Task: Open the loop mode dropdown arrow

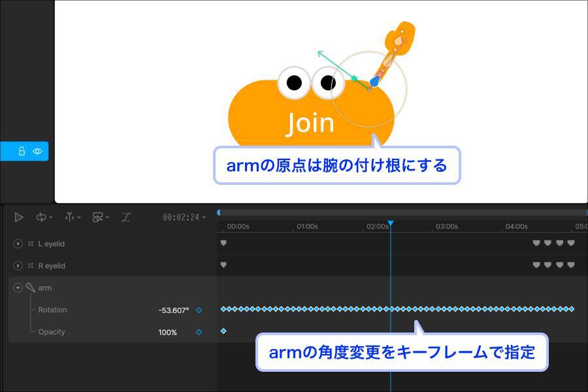Action: pyautogui.click(x=50, y=217)
